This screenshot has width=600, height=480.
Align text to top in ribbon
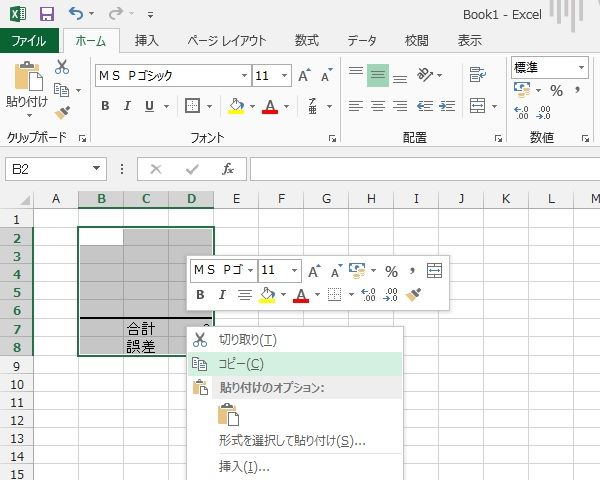coord(356,71)
